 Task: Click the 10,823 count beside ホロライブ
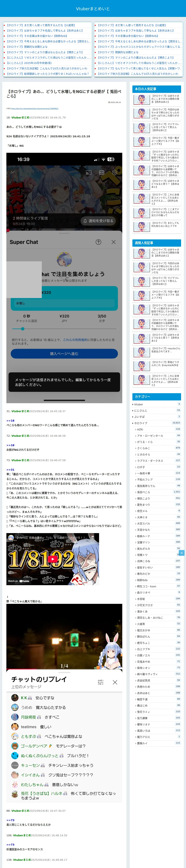click(x=176, y=423)
